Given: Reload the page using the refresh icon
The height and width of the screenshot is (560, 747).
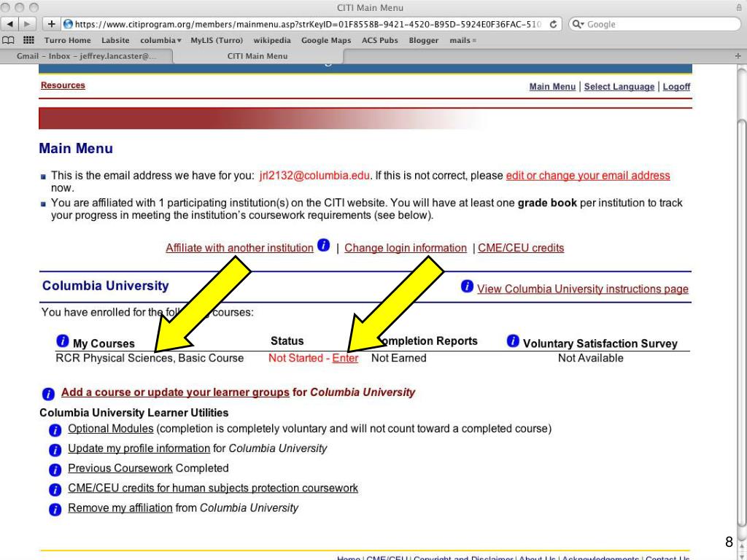Looking at the screenshot, I should tap(553, 24).
